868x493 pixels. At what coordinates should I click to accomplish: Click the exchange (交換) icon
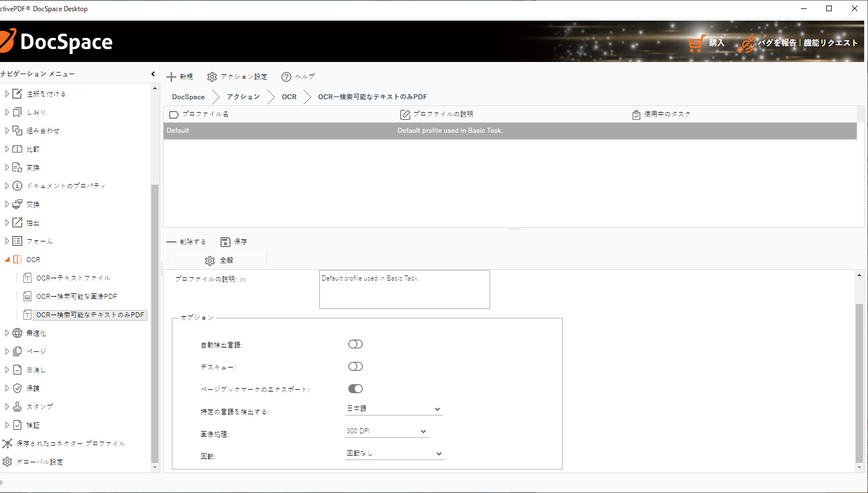(17, 204)
